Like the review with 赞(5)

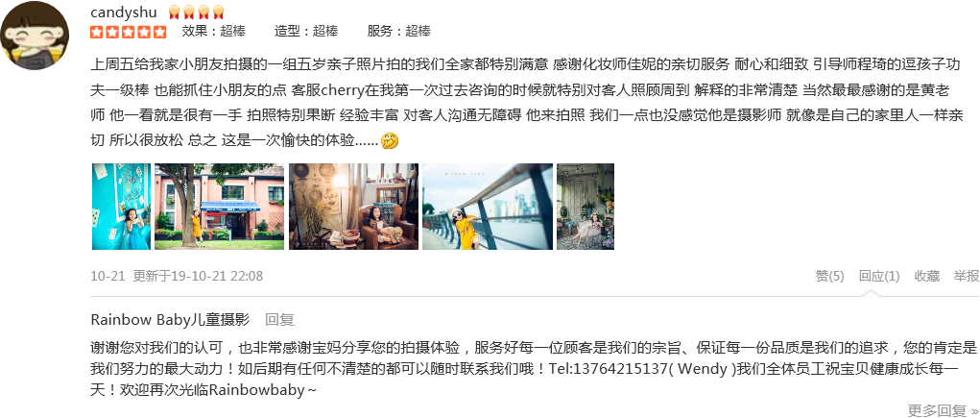pyautogui.click(x=829, y=276)
